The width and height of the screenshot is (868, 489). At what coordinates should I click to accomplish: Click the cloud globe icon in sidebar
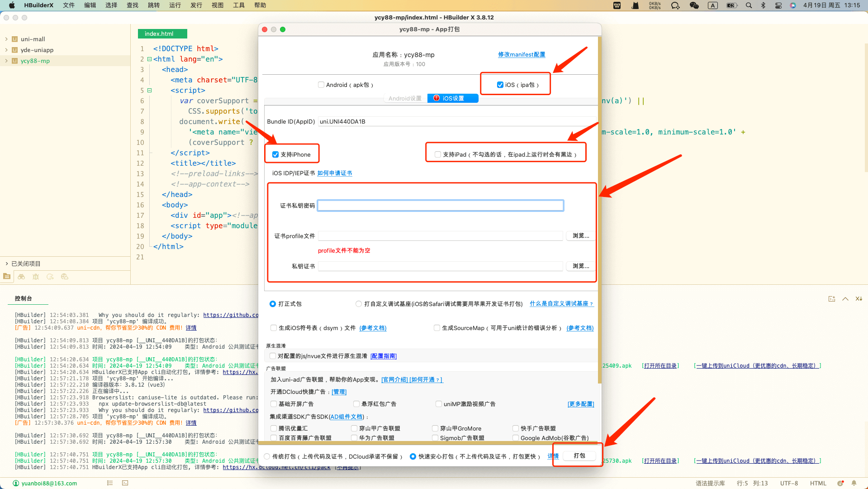(x=65, y=277)
